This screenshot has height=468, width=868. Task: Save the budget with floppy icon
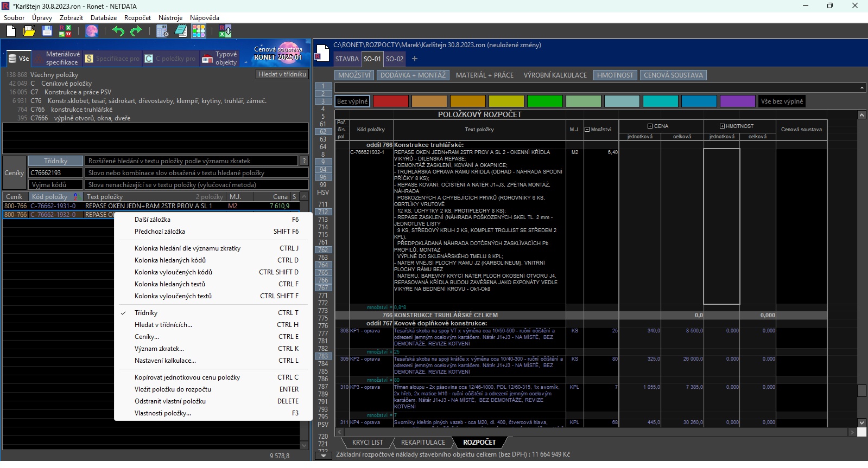click(47, 31)
